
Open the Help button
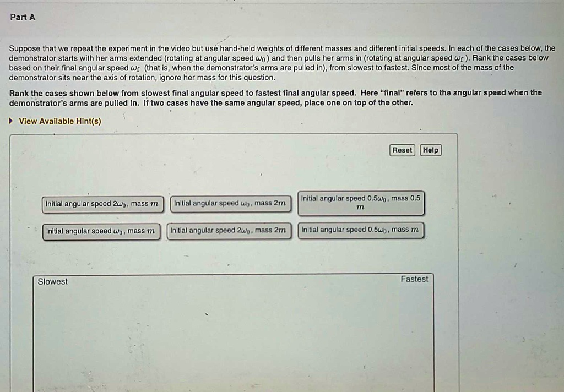(431, 150)
